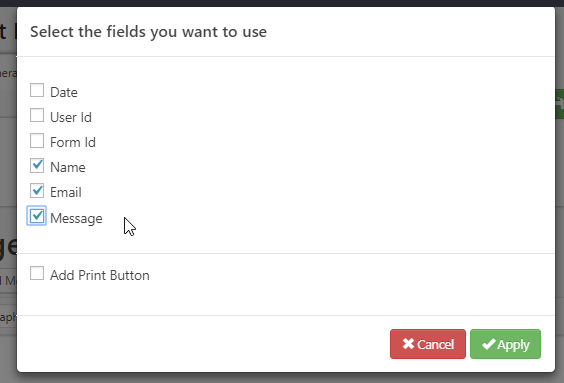564x383 pixels.
Task: Click the "Add Print Button" label text
Action: 100,275
